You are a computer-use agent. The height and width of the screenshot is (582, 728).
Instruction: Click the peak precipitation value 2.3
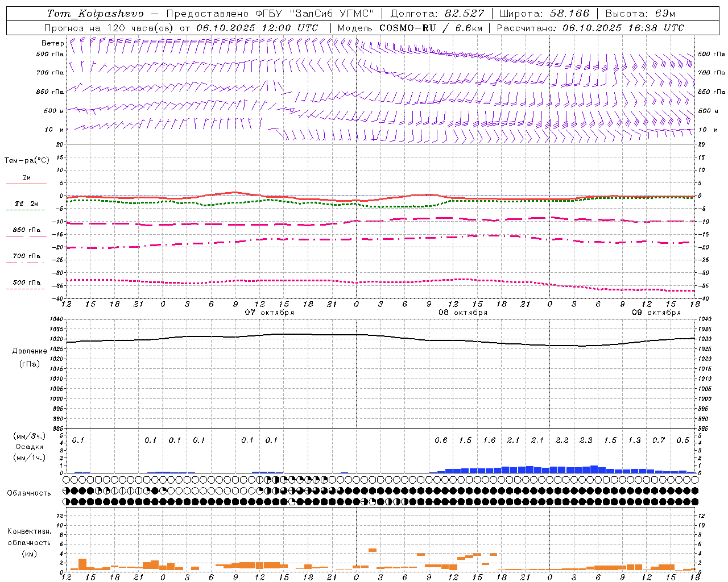click(x=586, y=440)
